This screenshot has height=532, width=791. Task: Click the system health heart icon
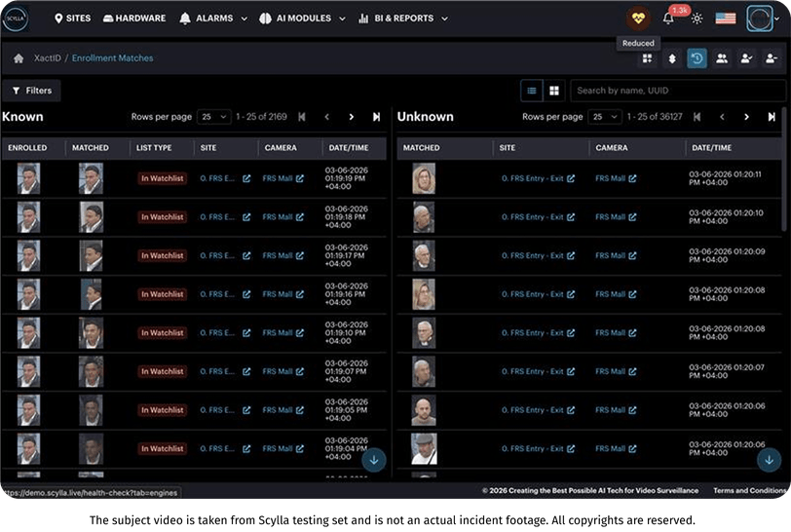tap(638, 19)
